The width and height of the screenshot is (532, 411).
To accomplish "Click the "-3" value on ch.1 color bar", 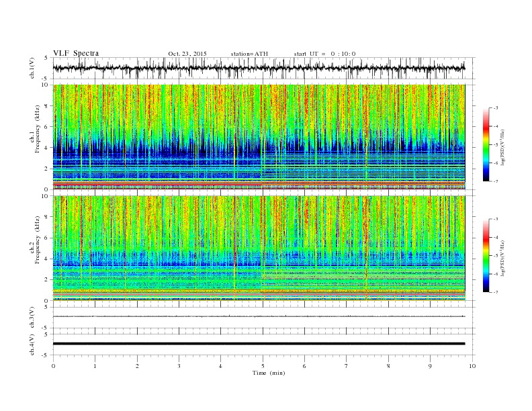I will point(496,108).
